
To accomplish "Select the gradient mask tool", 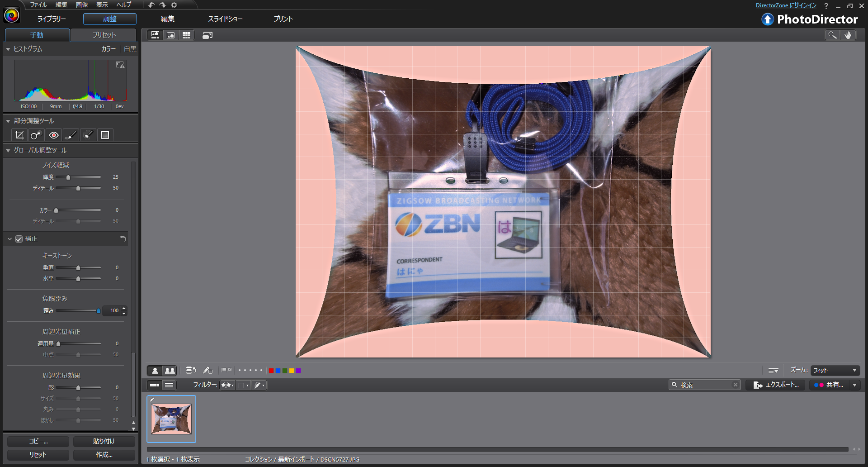I will pos(88,135).
